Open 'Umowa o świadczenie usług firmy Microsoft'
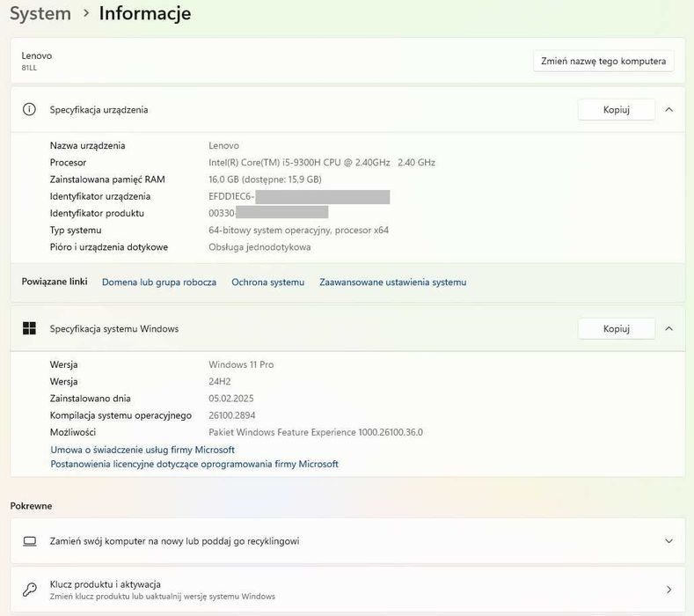Viewport: 694px width, 616px height. click(142, 450)
